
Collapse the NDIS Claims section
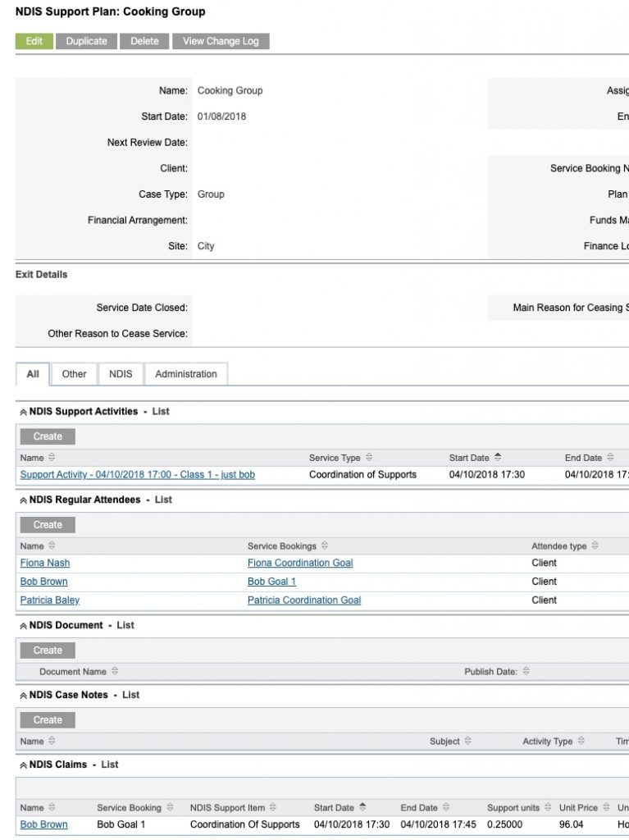click(x=23, y=765)
